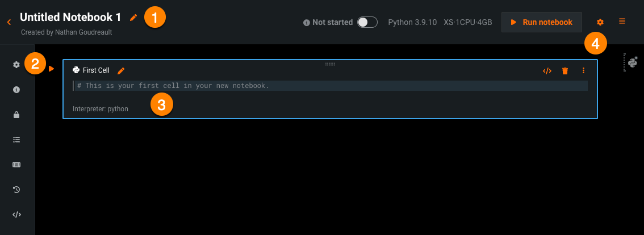Viewport: 644px width, 235px height.
Task: Click the Python icon on the right edge
Action: [633, 62]
